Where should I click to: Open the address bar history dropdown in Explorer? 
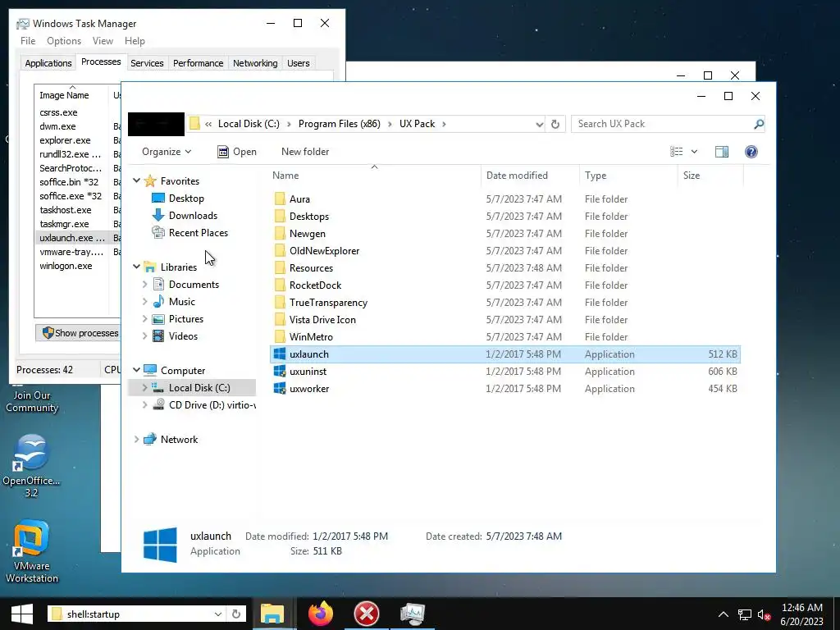(540, 125)
